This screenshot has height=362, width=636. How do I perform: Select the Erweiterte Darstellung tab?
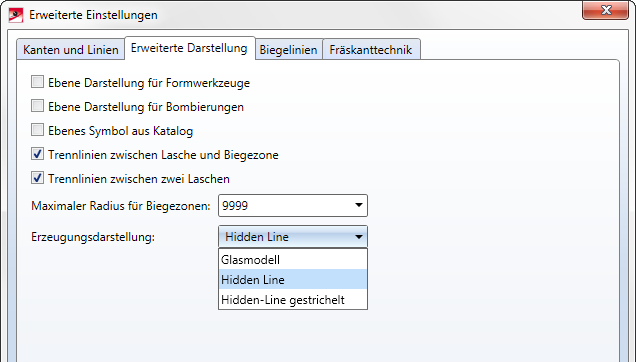pyautogui.click(x=189, y=48)
